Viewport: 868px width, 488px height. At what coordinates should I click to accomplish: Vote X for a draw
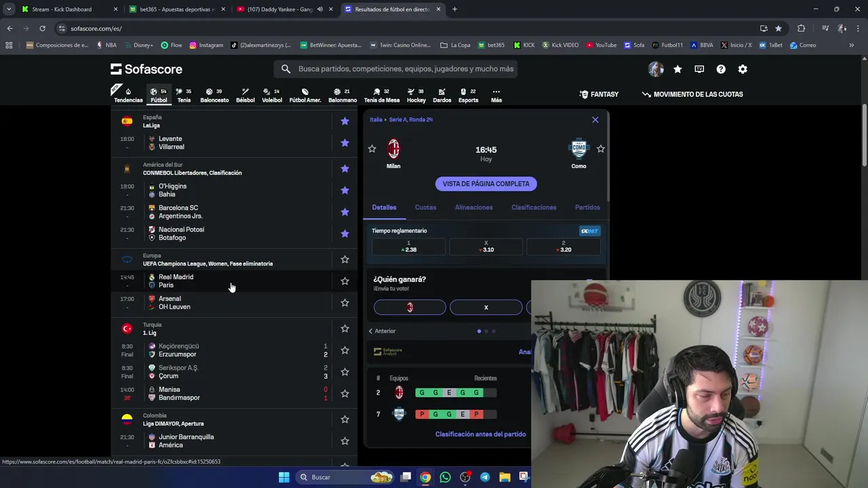pos(486,308)
